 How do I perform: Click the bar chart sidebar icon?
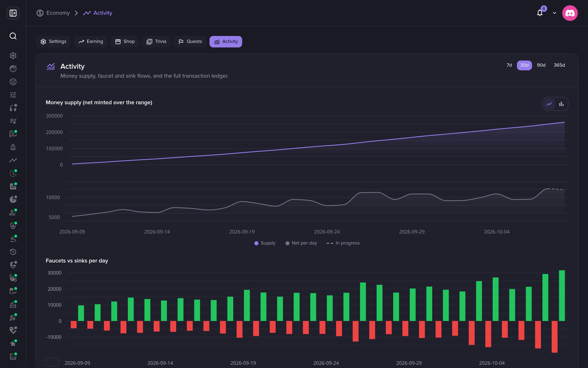point(13,186)
